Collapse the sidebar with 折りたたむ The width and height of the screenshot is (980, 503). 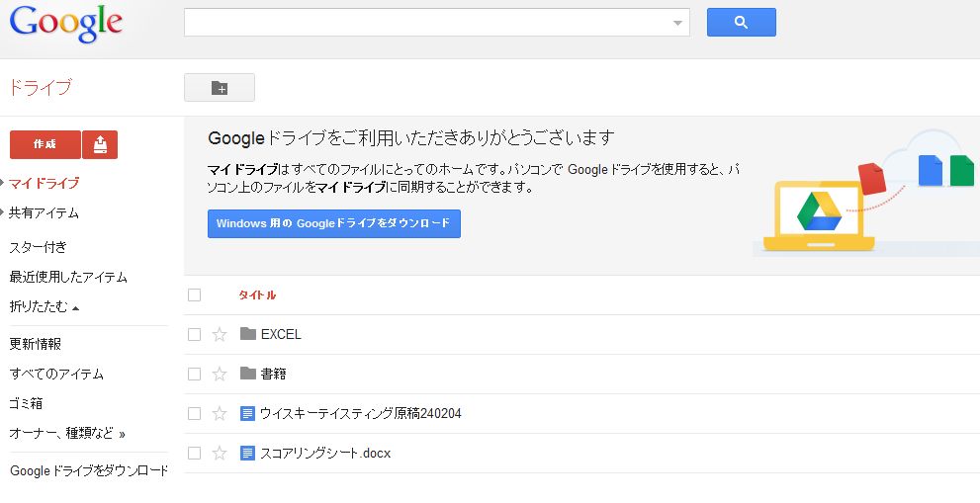point(44,306)
